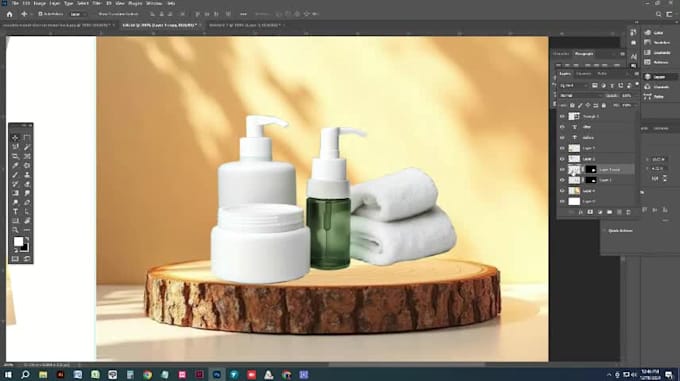Open the File menu
This screenshot has width=680, height=381.
click(x=15, y=3)
